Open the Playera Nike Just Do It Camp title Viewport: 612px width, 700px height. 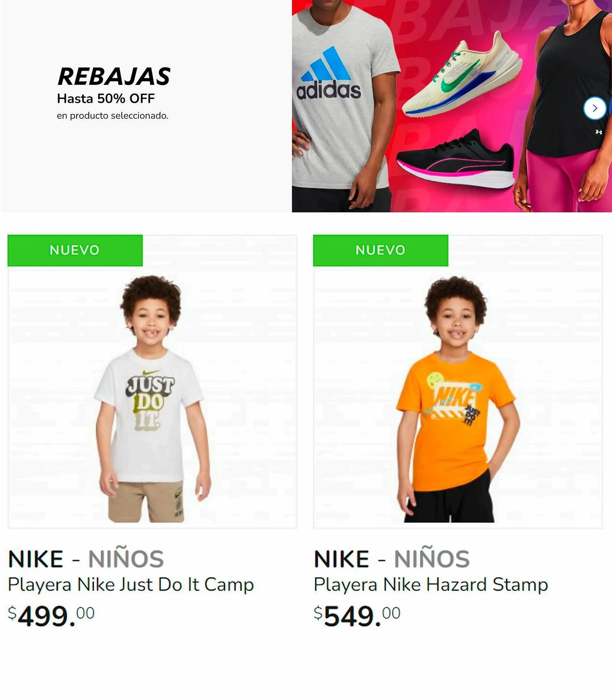click(x=131, y=584)
